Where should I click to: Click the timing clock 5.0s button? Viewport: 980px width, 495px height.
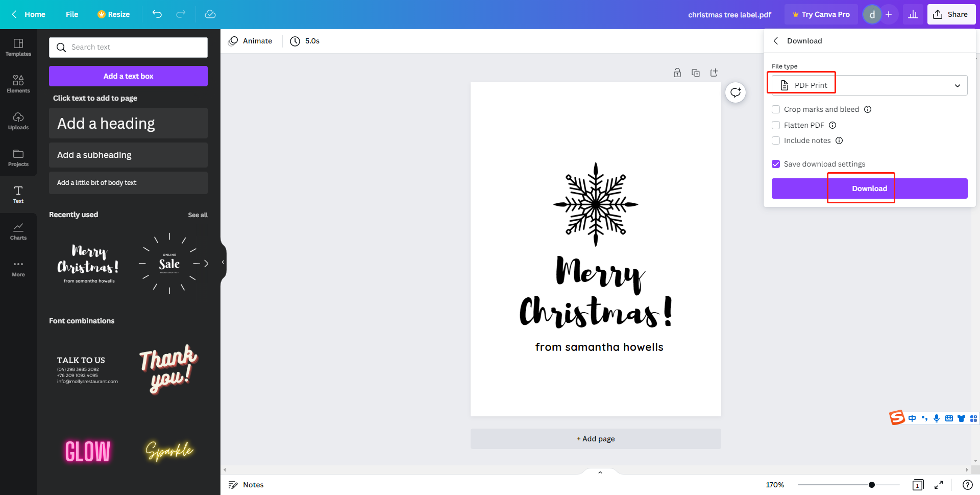pos(305,41)
